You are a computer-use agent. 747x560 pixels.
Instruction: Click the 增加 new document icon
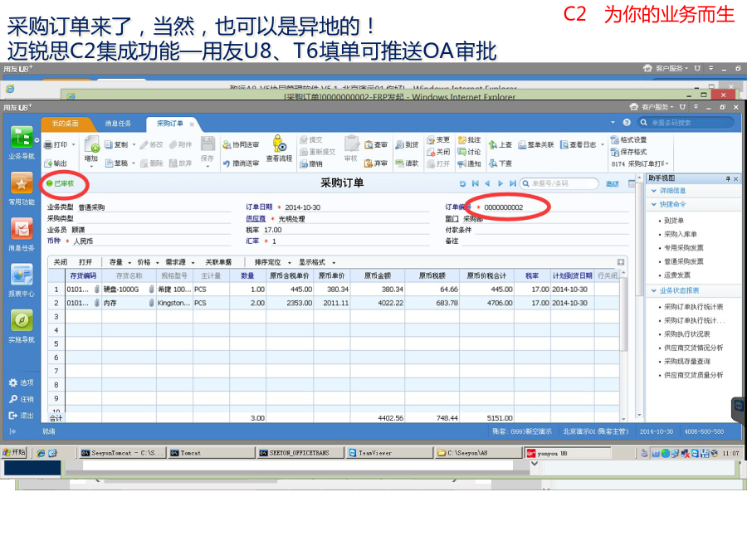(x=91, y=144)
